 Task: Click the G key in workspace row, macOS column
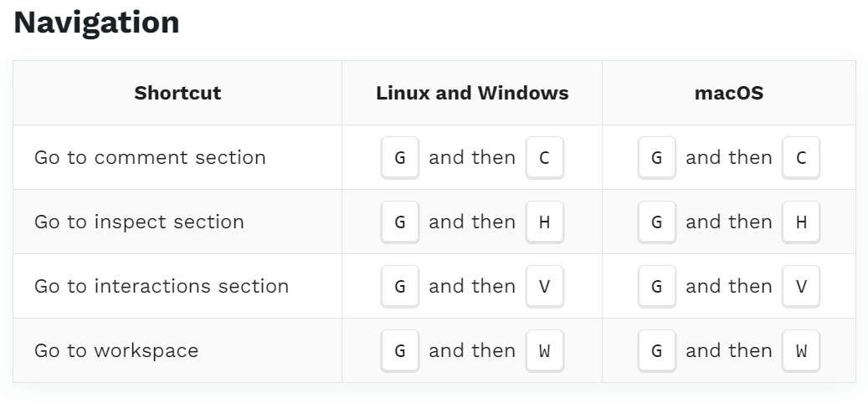[x=656, y=351]
